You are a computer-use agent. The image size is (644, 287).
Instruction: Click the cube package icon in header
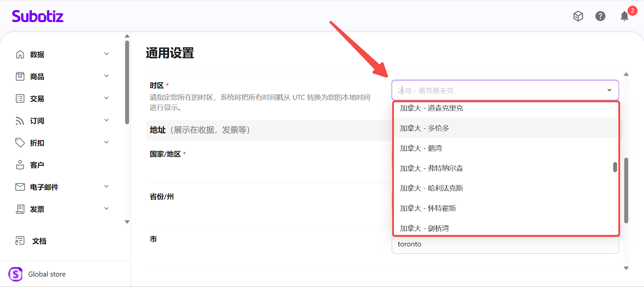578,16
